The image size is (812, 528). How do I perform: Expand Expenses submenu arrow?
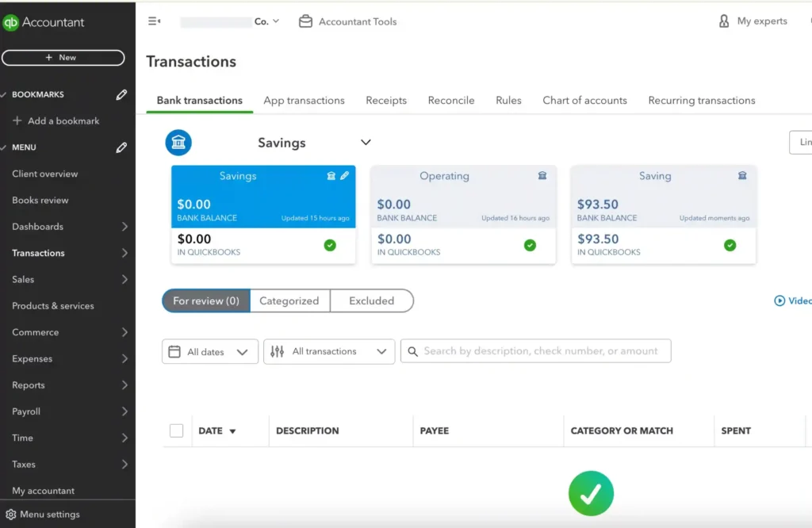[x=124, y=358]
